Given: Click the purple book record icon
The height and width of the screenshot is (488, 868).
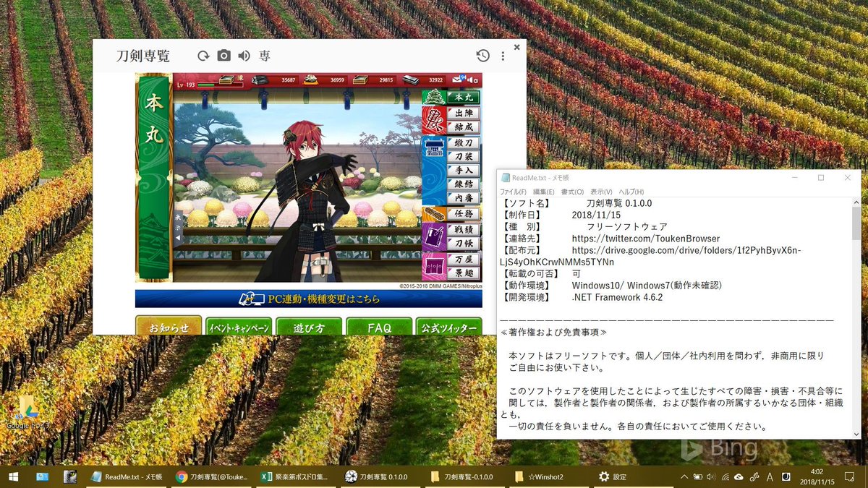Looking at the screenshot, I should pyautogui.click(x=434, y=236).
